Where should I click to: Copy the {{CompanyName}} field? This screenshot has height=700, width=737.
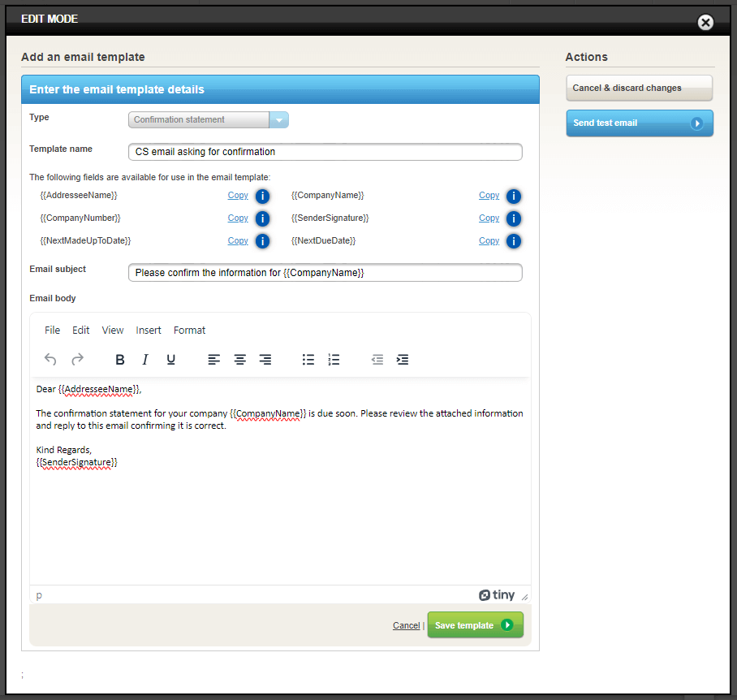pyautogui.click(x=489, y=196)
